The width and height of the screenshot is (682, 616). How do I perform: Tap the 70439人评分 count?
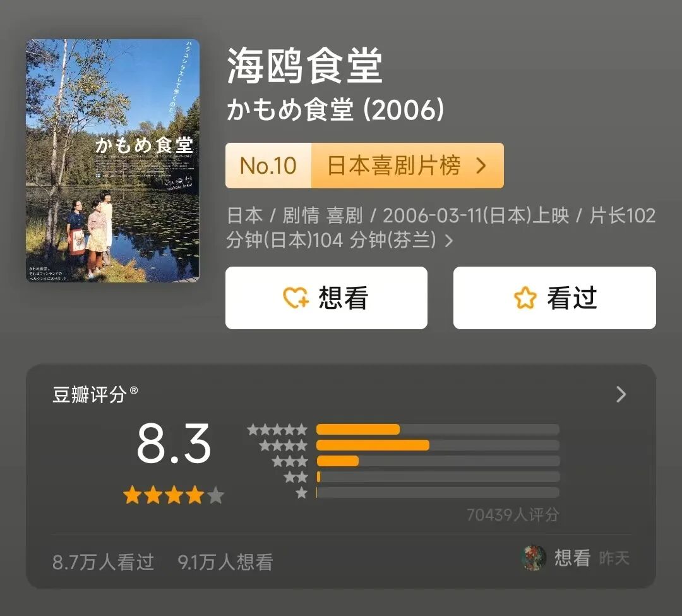click(513, 515)
